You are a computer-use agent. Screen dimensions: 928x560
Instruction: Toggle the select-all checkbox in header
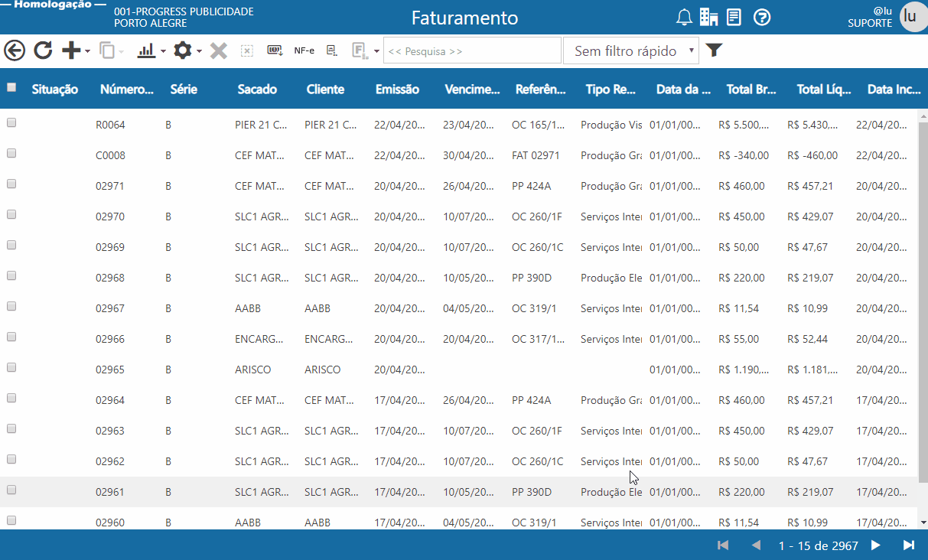tap(11, 87)
